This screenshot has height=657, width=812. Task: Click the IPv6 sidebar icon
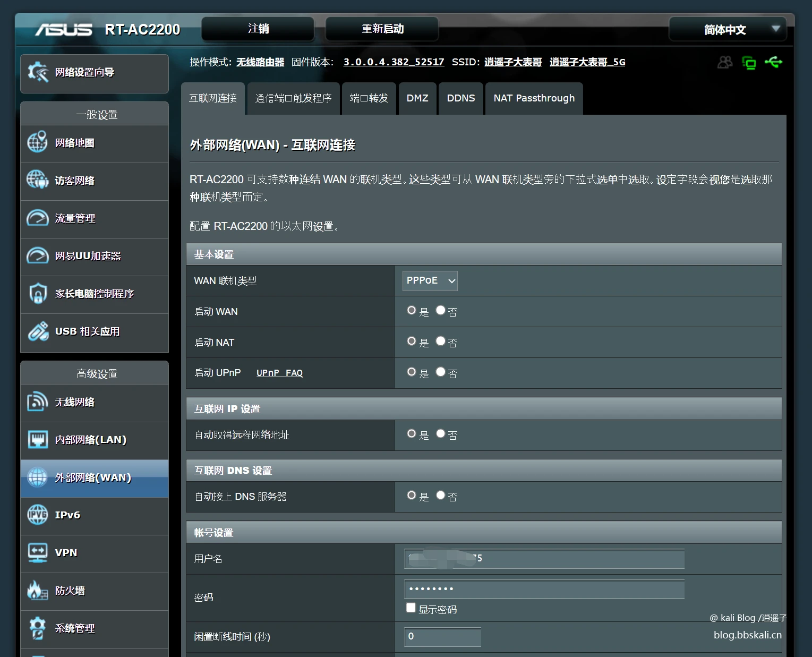pos(37,514)
